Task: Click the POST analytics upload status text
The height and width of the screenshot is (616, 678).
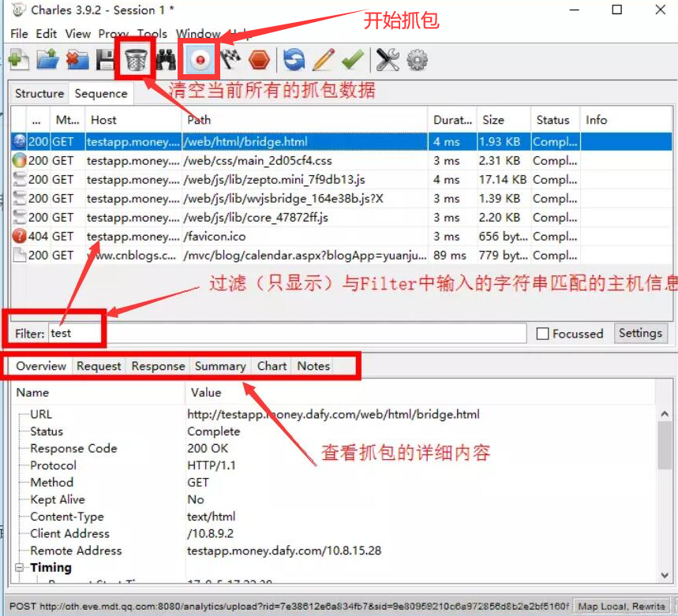Action: click(x=289, y=607)
